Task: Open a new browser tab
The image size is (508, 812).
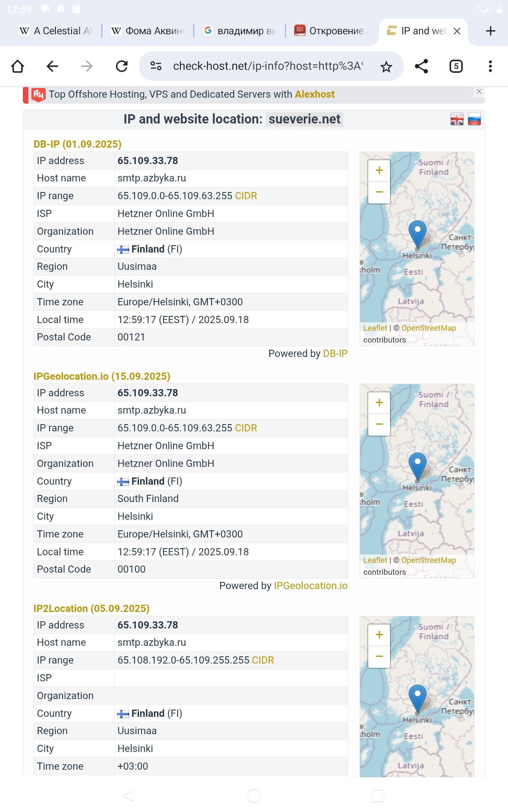Action: click(x=490, y=31)
